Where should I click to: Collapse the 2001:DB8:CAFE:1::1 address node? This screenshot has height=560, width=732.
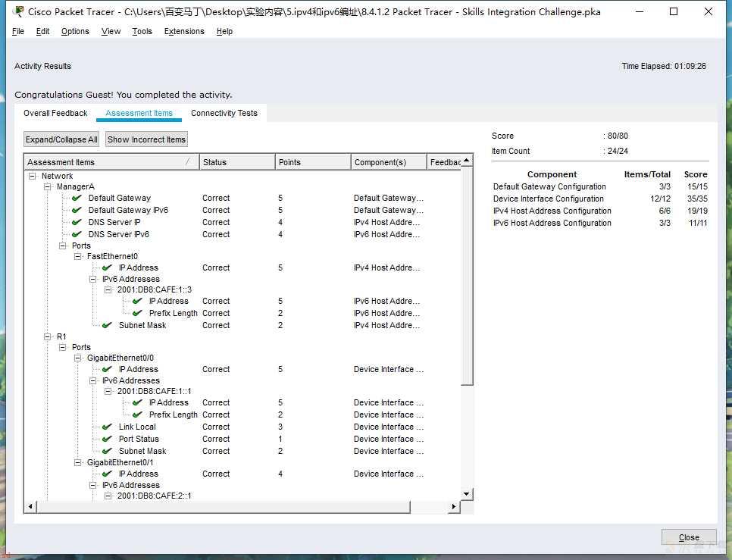coord(108,391)
